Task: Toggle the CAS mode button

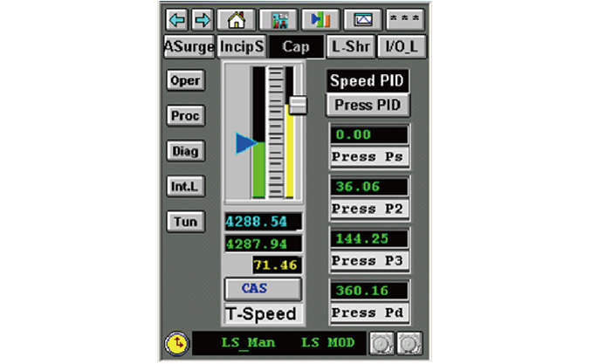Action: pos(263,288)
